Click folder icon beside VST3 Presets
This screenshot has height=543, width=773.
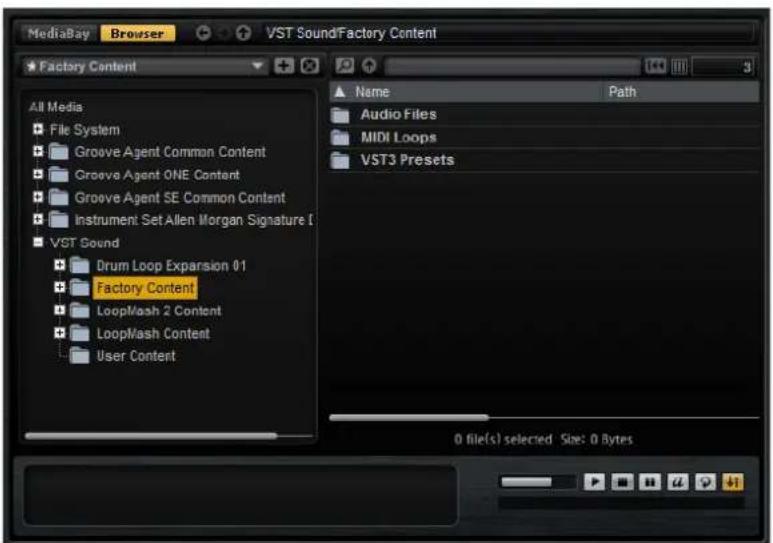pyautogui.click(x=340, y=160)
